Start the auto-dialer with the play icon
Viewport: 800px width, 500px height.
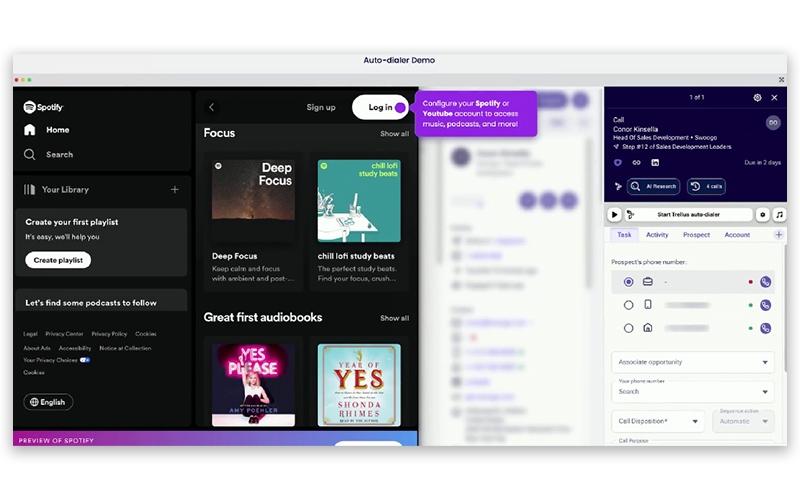pos(614,215)
